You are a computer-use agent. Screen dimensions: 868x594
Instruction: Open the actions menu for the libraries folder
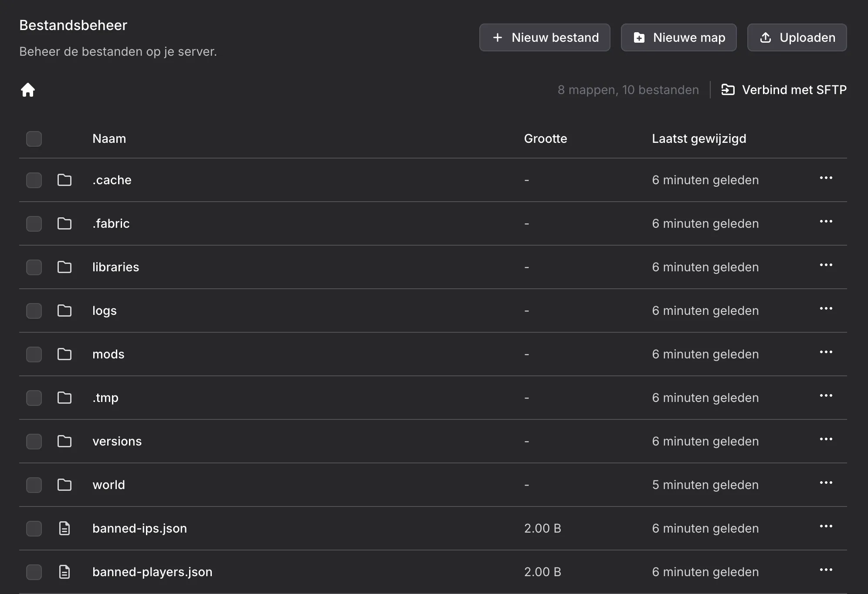tap(826, 266)
